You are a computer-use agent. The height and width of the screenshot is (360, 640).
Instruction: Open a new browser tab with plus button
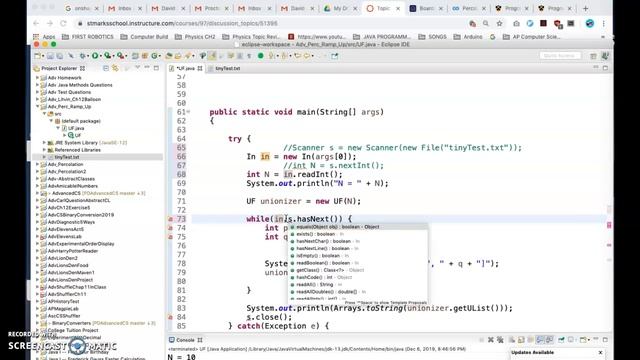tap(585, 8)
